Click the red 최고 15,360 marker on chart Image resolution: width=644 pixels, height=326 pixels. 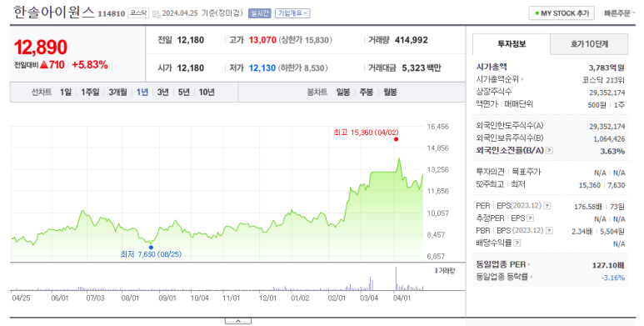pos(396,139)
